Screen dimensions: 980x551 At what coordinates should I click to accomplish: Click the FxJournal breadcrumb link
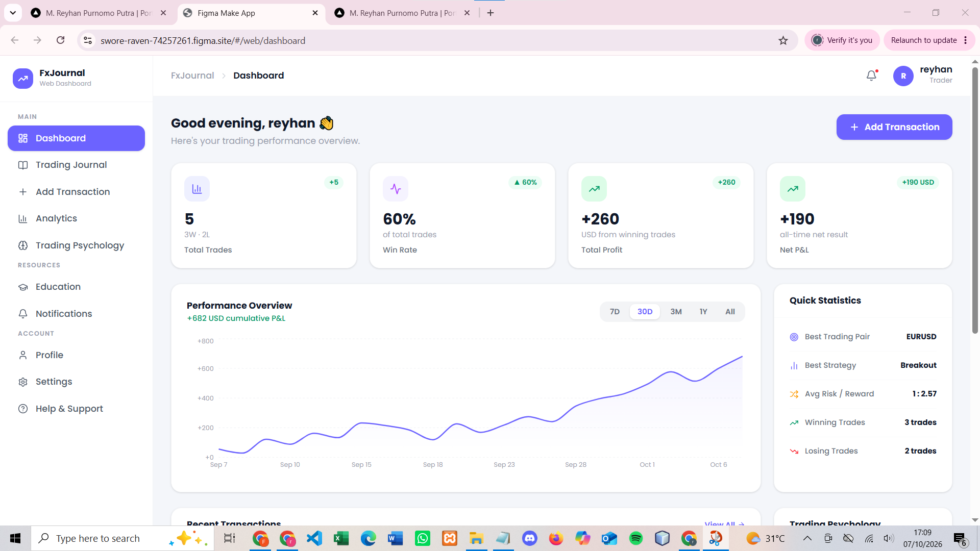(x=192, y=76)
